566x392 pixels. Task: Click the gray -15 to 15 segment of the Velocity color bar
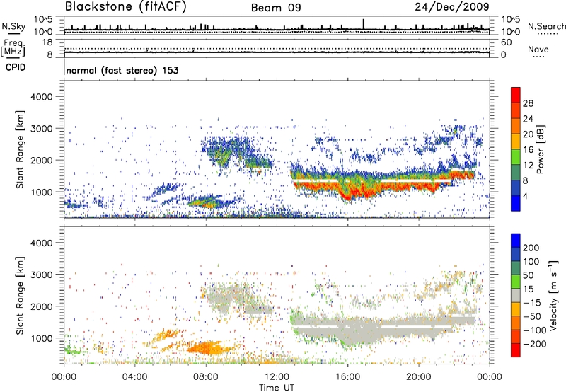click(x=516, y=295)
